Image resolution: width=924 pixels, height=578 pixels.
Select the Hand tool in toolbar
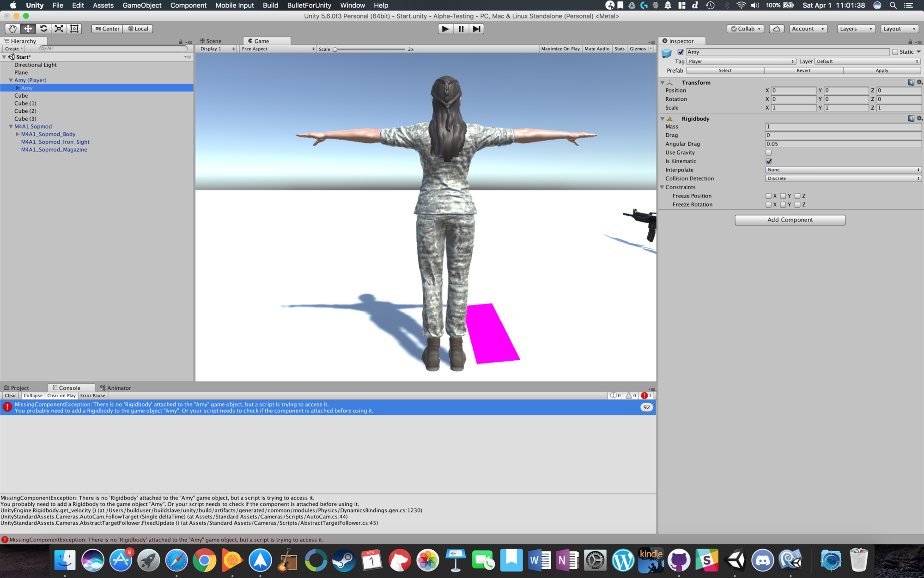coord(12,29)
